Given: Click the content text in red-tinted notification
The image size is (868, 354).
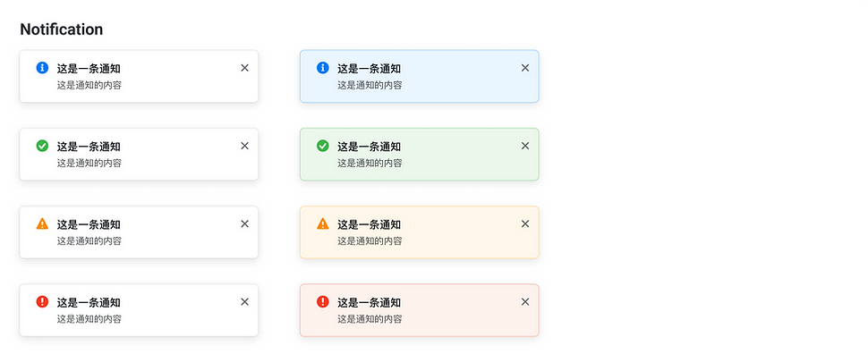Looking at the screenshot, I should tap(370, 319).
